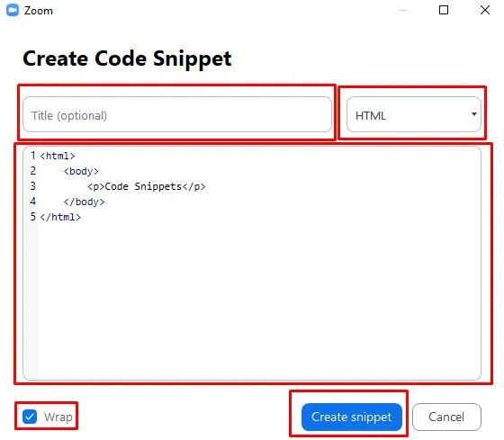Click the Wrap label text

point(58,417)
